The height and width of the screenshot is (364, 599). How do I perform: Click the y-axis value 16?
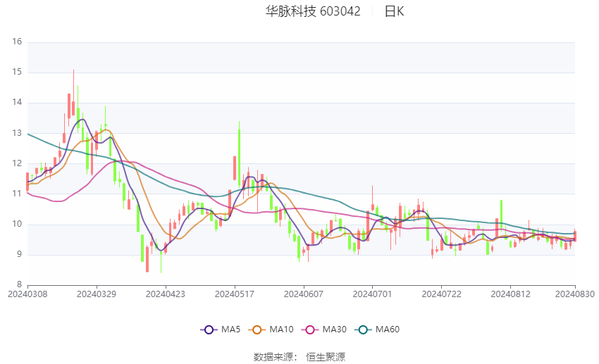click(17, 42)
